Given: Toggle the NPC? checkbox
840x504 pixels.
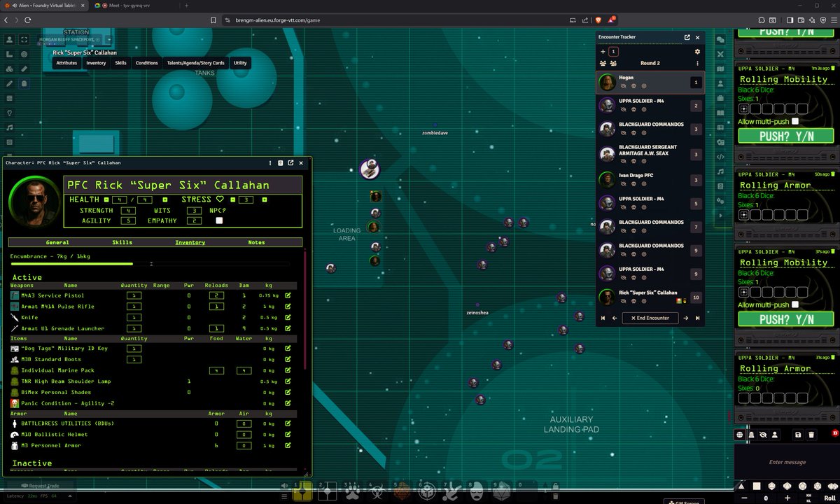Looking at the screenshot, I should pyautogui.click(x=219, y=220).
